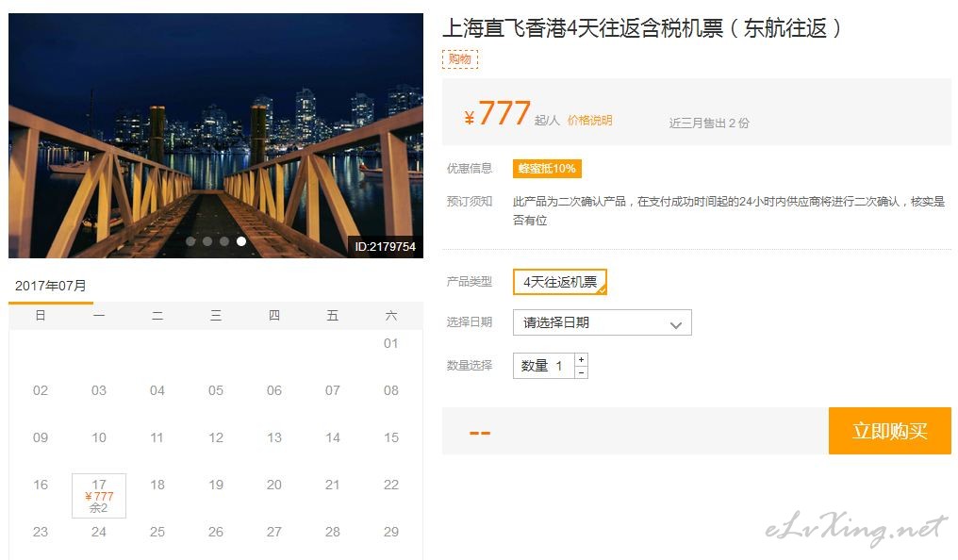958x560 pixels.
Task: Click calendar date 22
Action: pos(391,485)
